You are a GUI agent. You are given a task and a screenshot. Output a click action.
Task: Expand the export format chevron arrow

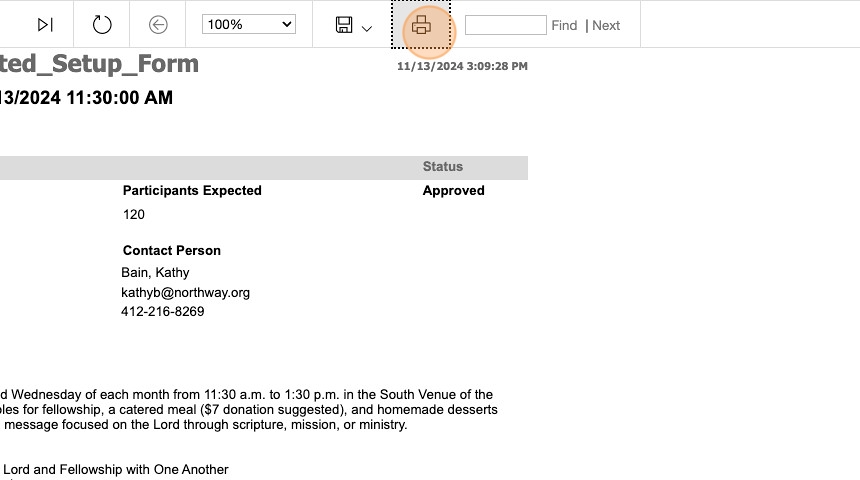point(367,28)
